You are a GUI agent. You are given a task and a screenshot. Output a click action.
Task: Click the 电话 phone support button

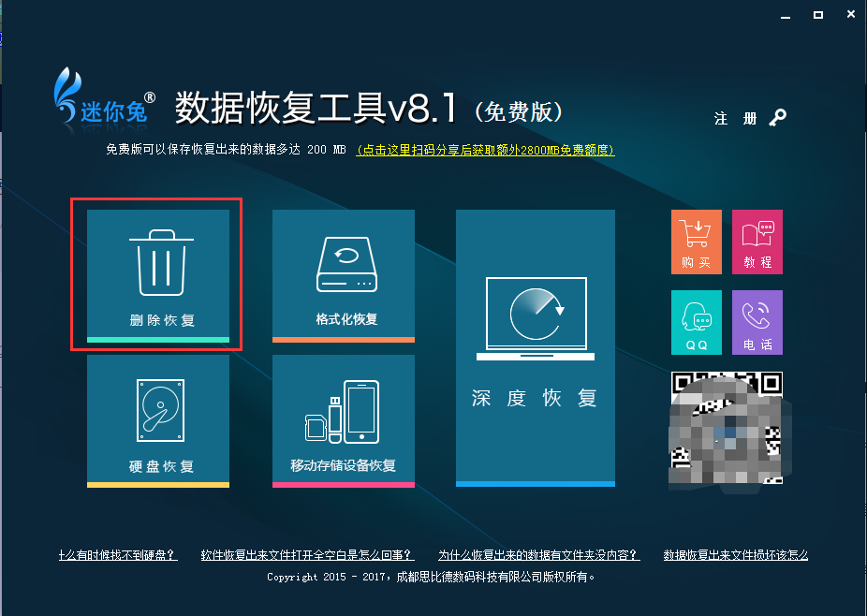(757, 322)
